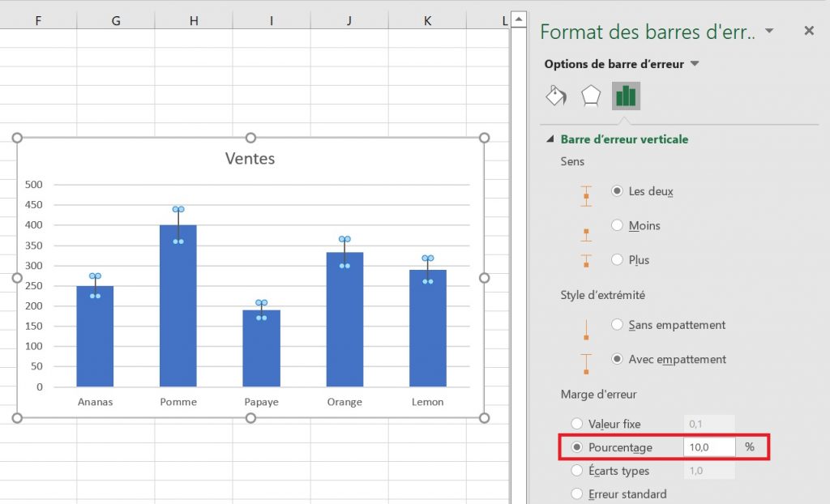
Task: Select the Écarts types error amount
Action: point(577,471)
